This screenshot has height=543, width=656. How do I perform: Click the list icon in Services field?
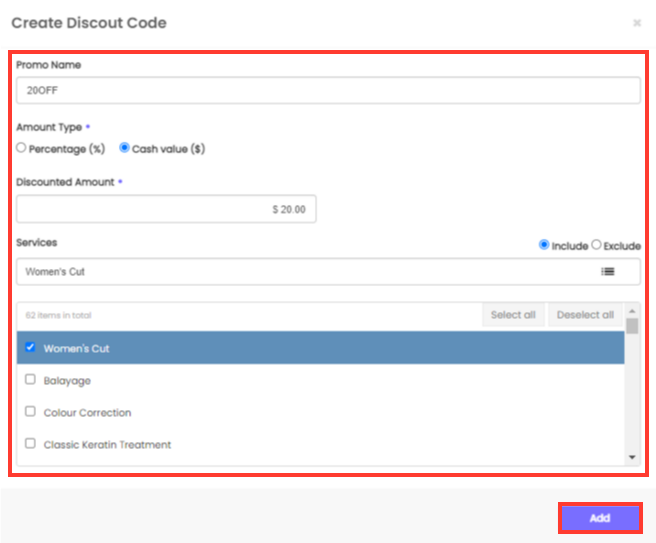point(607,271)
